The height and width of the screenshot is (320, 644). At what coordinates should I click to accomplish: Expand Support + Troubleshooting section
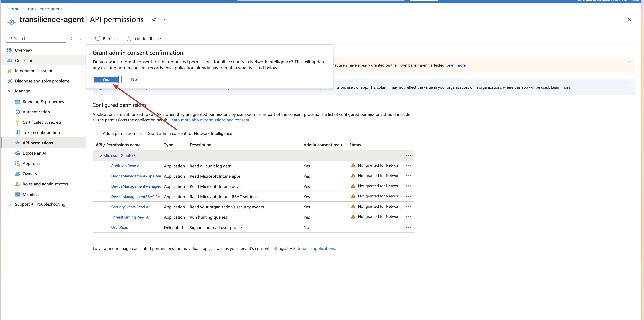(x=10, y=204)
